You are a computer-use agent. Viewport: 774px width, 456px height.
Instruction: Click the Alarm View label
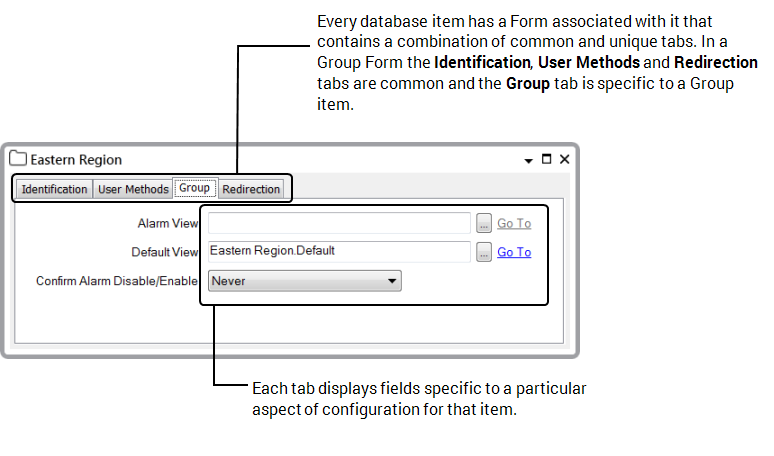(x=167, y=224)
